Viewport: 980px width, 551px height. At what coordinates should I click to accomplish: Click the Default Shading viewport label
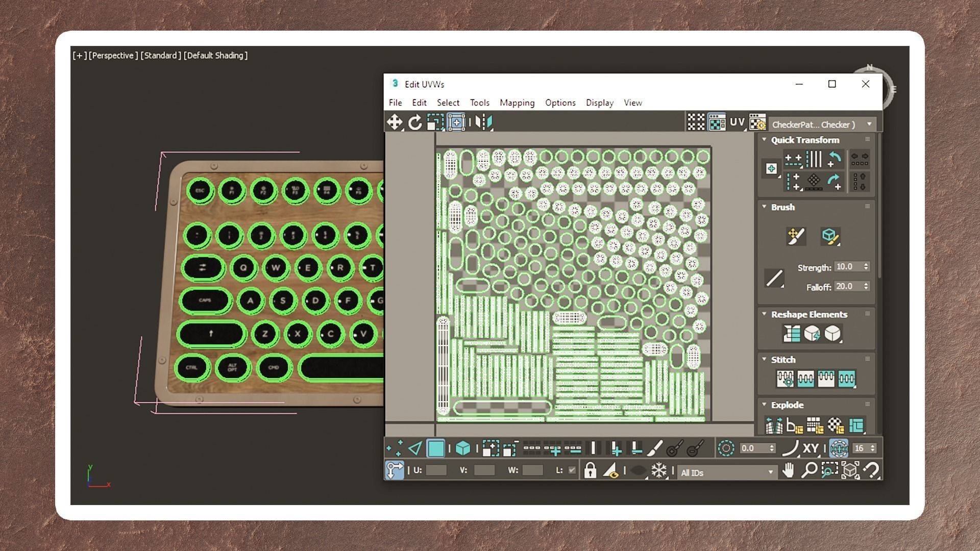coord(215,55)
